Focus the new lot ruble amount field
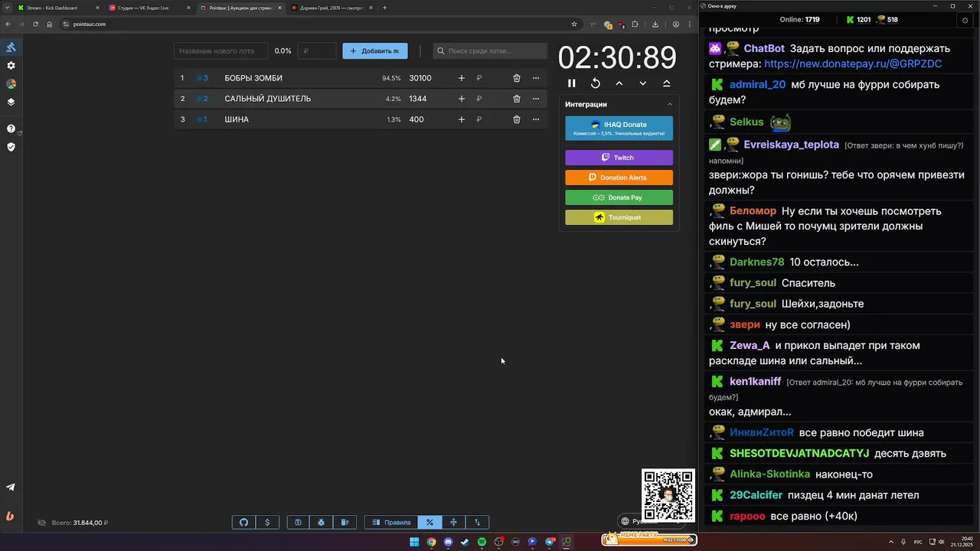The image size is (980, 551). (x=317, y=51)
